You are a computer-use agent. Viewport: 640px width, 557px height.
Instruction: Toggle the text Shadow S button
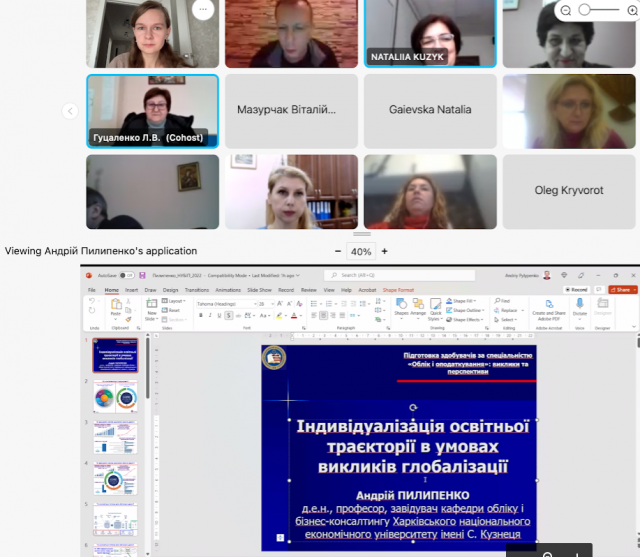[229, 315]
